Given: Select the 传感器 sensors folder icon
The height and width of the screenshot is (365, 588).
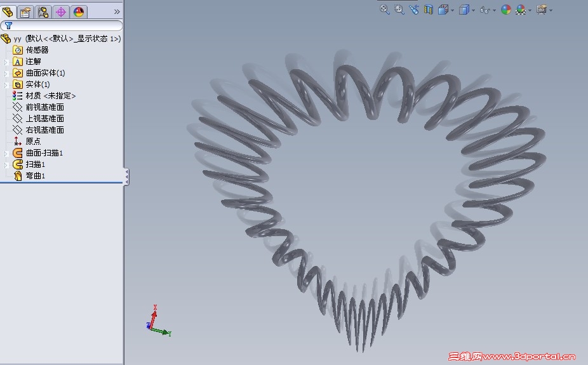Looking at the screenshot, I should click(18, 50).
